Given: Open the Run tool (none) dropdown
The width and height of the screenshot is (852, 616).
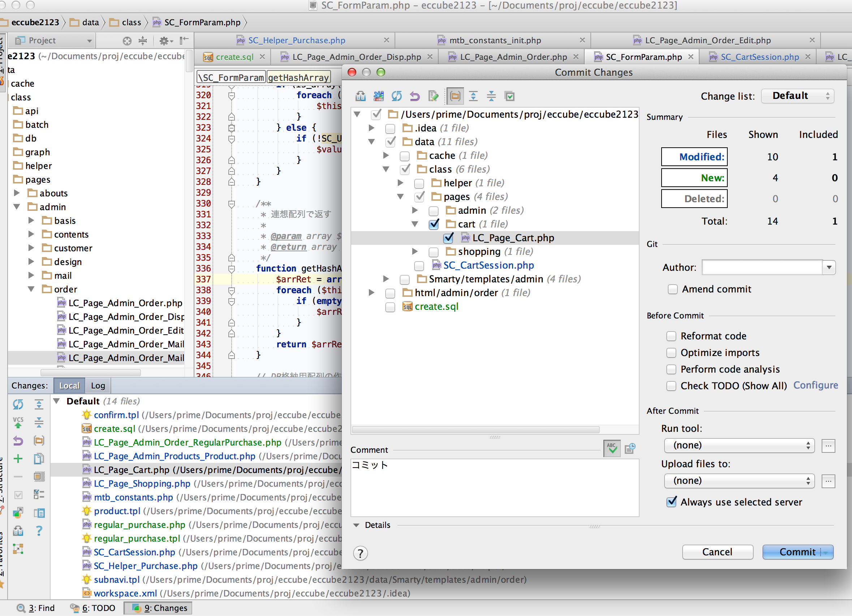Looking at the screenshot, I should click(x=739, y=446).
